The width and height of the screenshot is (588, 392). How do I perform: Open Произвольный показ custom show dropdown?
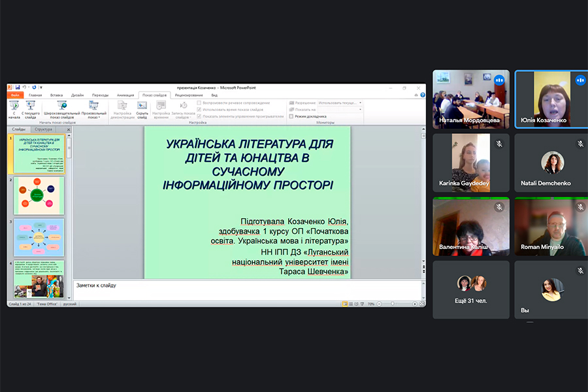click(93, 109)
